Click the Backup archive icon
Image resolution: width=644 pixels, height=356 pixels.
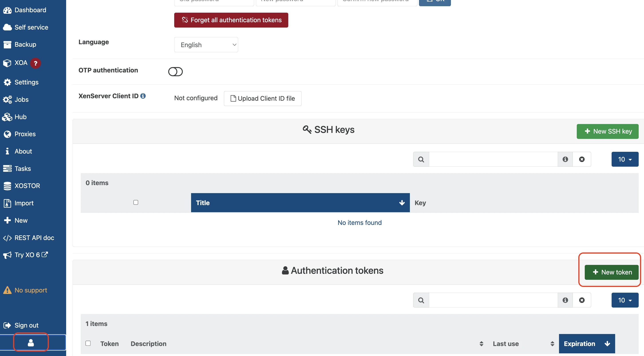click(7, 45)
